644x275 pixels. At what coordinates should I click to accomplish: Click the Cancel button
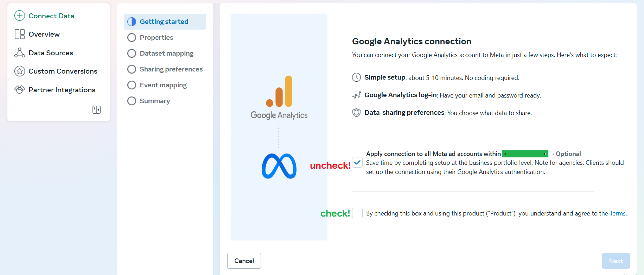pos(244,261)
